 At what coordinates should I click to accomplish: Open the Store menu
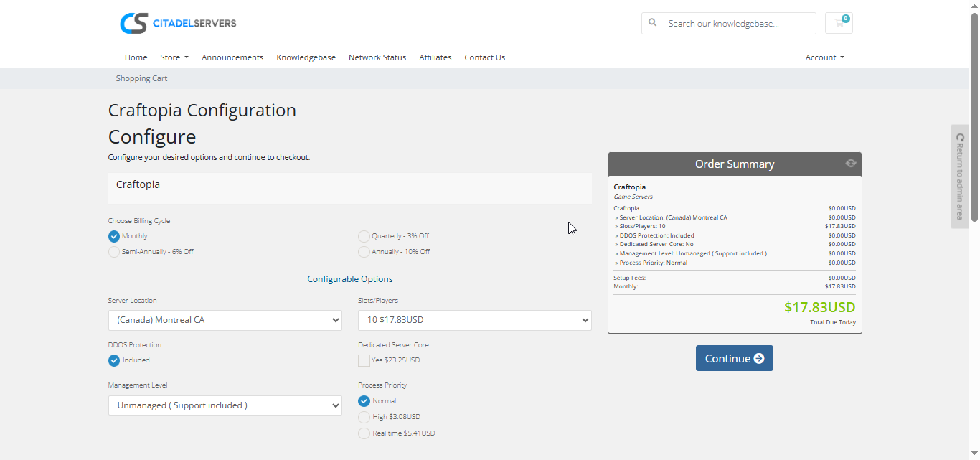coord(174,57)
